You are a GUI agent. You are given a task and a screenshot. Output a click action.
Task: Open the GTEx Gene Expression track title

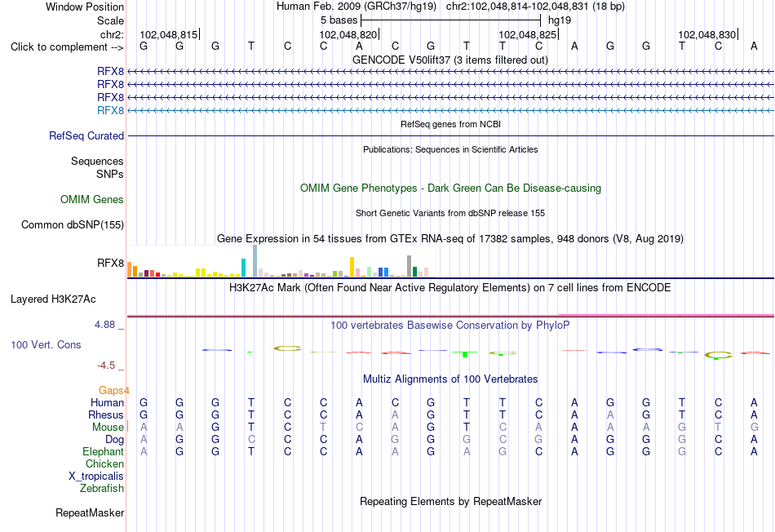tap(450, 239)
